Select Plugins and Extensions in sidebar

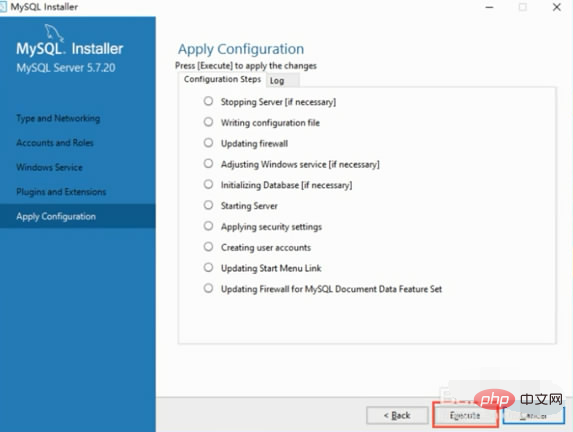pyautogui.click(x=61, y=192)
